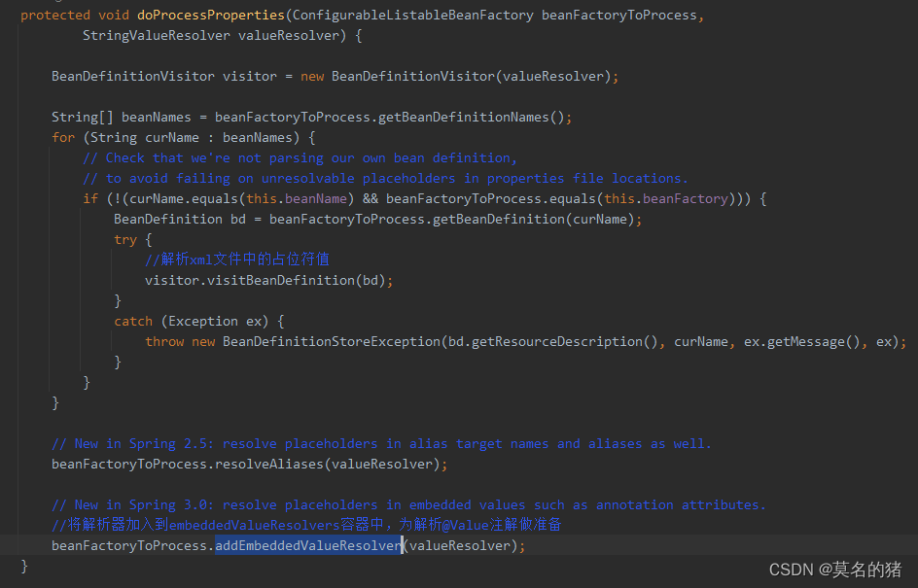918x588 pixels.
Task: Click ConfigurableListableBeanFactory parameter type
Action: pyautogui.click(x=412, y=15)
